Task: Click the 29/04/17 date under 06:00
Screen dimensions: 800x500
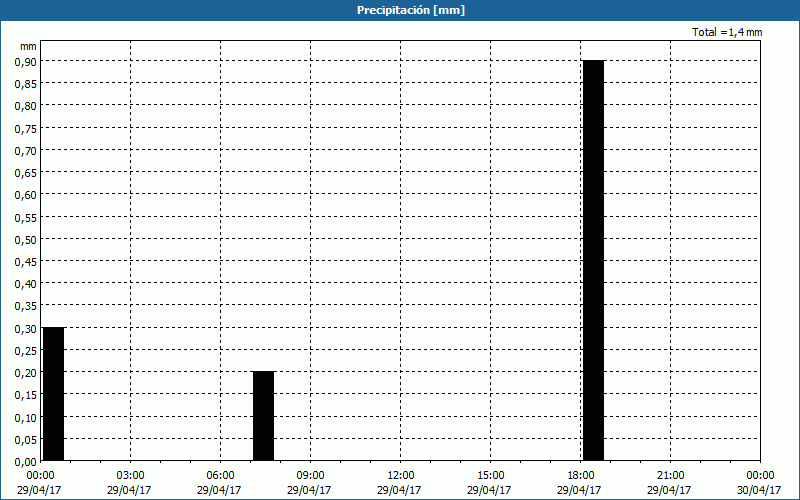Action: coord(219,490)
